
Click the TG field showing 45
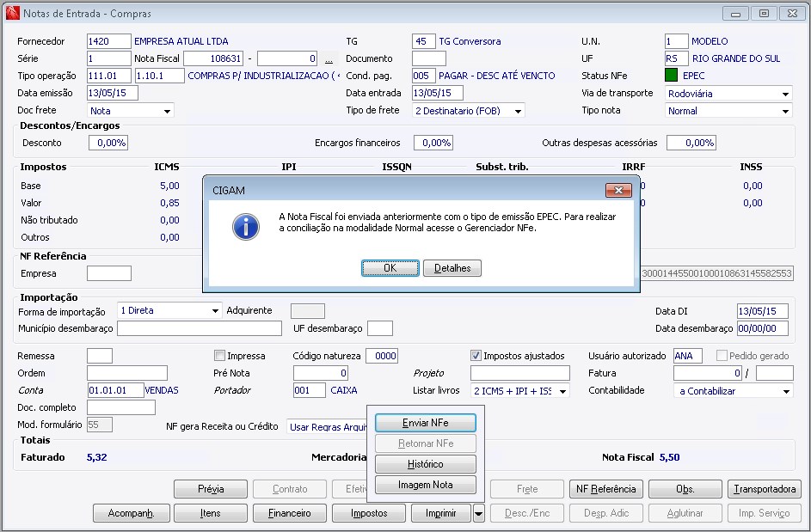[424, 41]
